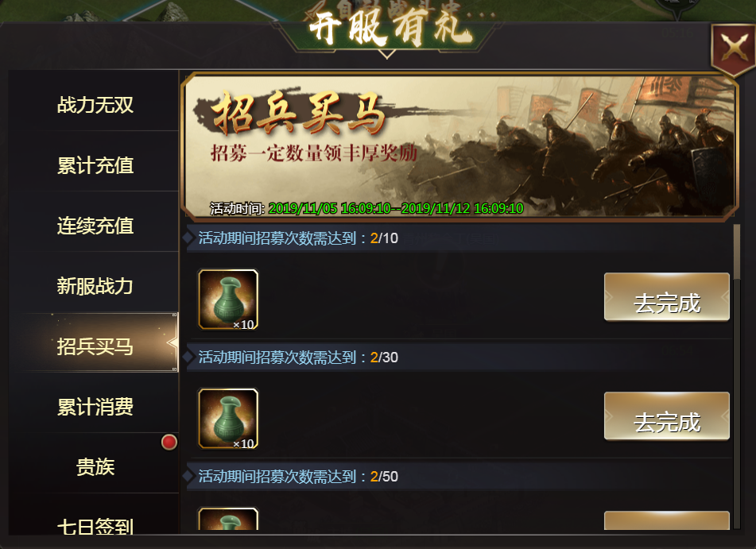Screen dimensions: 756x549
Task: Open the 贵族 tab
Action: 95,466
